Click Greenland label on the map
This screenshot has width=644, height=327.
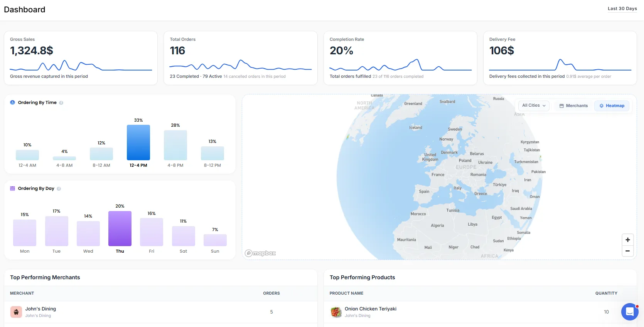(x=413, y=104)
